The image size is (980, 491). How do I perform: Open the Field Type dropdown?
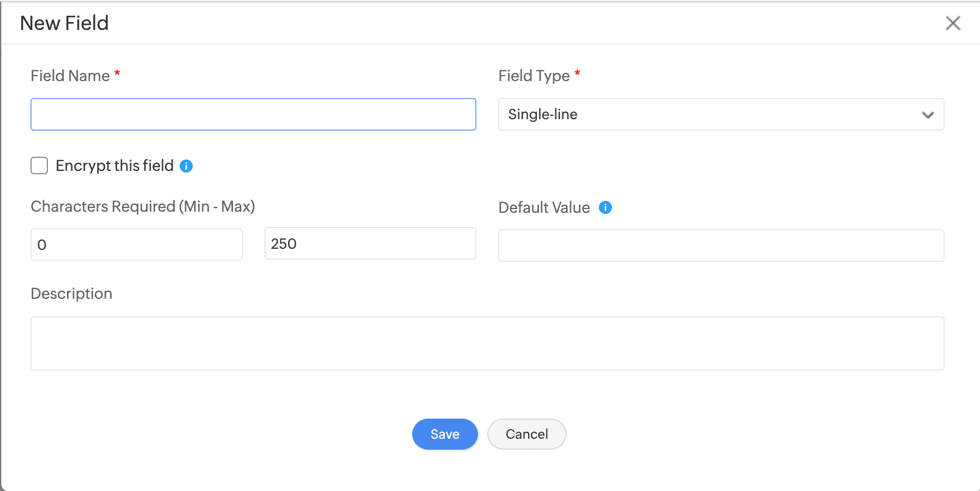pos(720,114)
